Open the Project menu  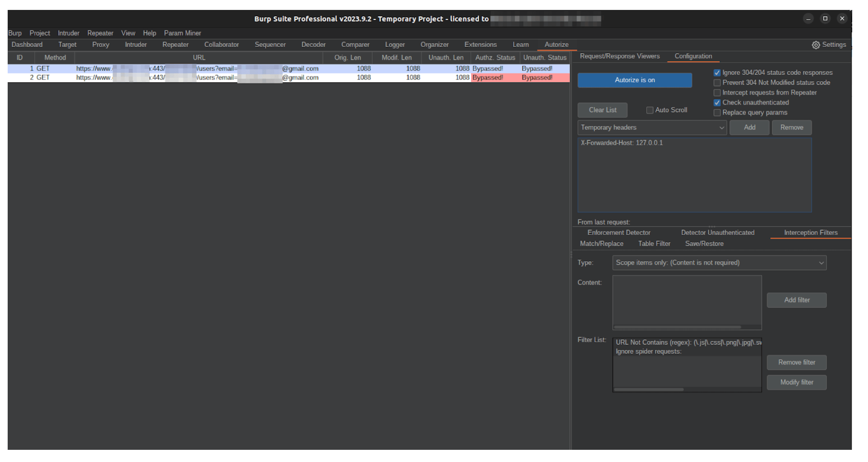(40, 33)
